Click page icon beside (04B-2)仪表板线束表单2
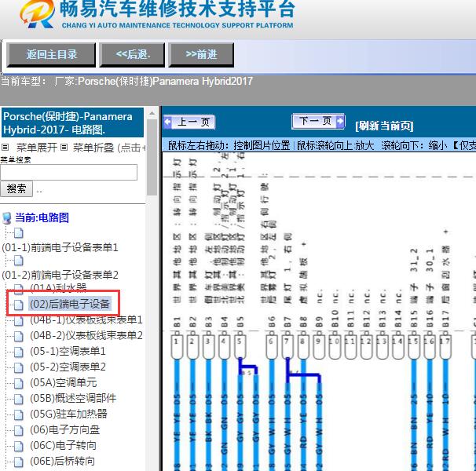The width and height of the screenshot is (476, 471). click(19, 336)
